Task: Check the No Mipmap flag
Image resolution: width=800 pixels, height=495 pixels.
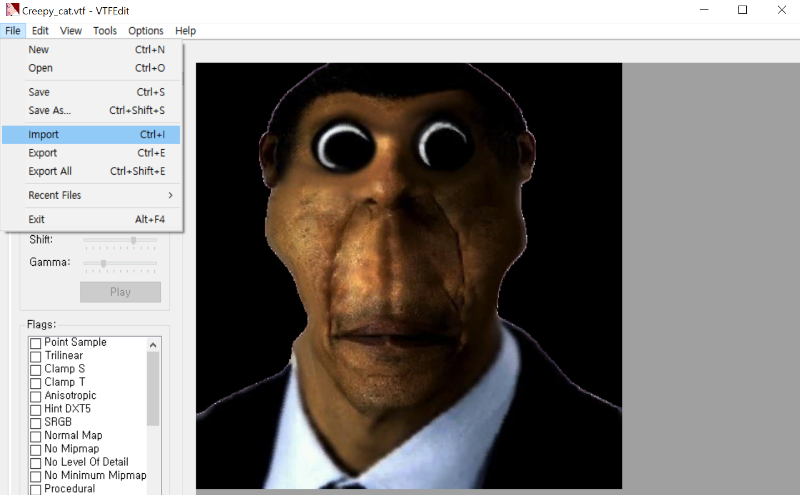Action: click(x=35, y=449)
